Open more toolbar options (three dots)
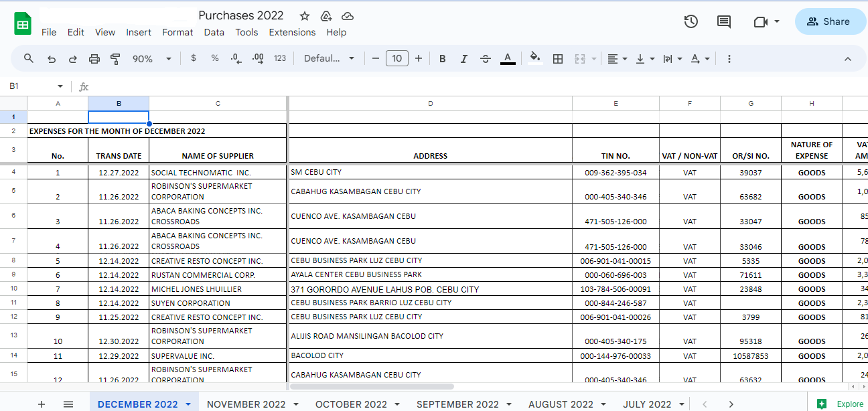The image size is (868, 411). point(729,59)
